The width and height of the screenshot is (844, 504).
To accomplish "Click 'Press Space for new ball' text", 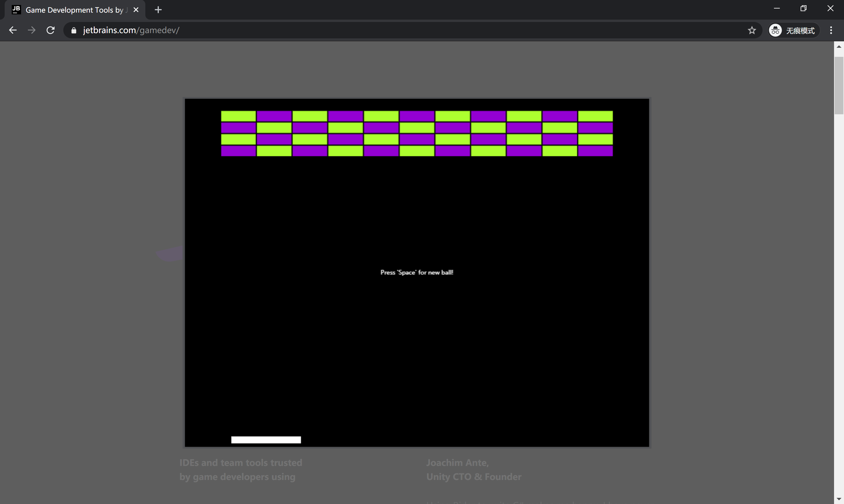I will point(416,273).
